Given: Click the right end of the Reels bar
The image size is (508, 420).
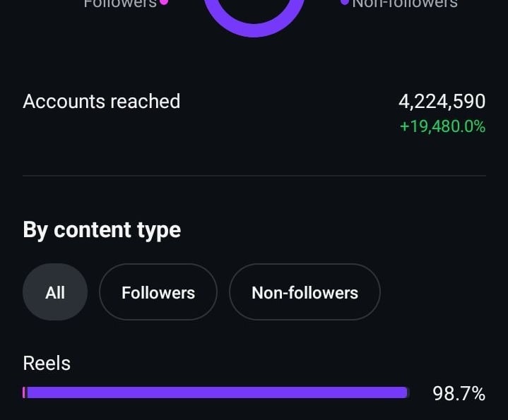Looking at the screenshot, I should coord(405,392).
